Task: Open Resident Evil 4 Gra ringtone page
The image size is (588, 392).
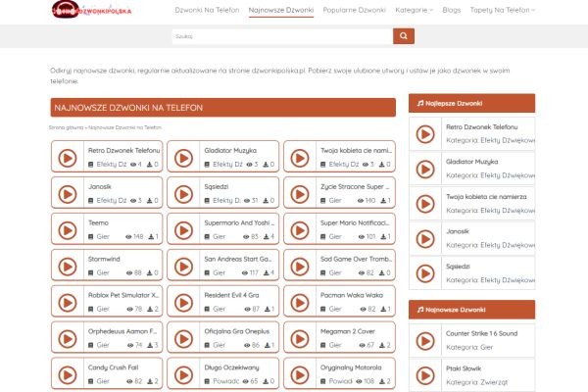Action: pyautogui.click(x=231, y=295)
